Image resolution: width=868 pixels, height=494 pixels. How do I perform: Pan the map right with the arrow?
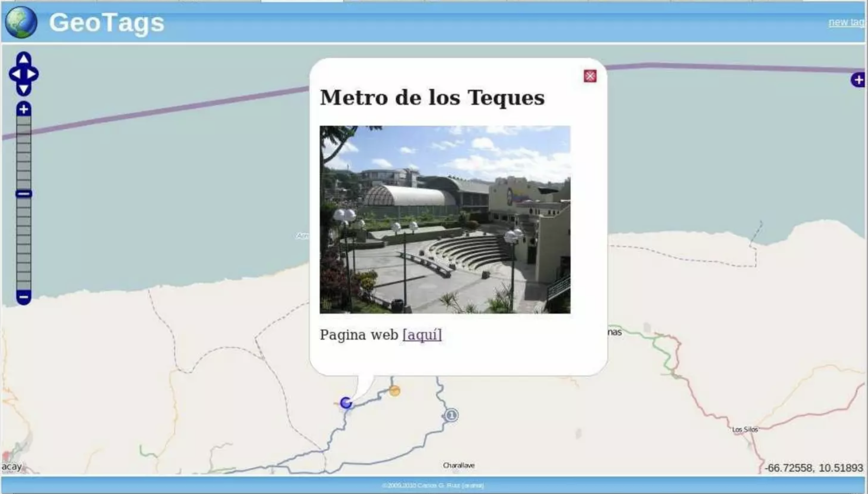click(31, 74)
